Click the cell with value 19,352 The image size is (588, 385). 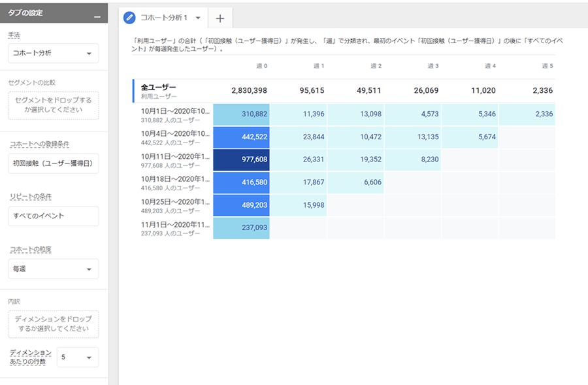click(356, 160)
